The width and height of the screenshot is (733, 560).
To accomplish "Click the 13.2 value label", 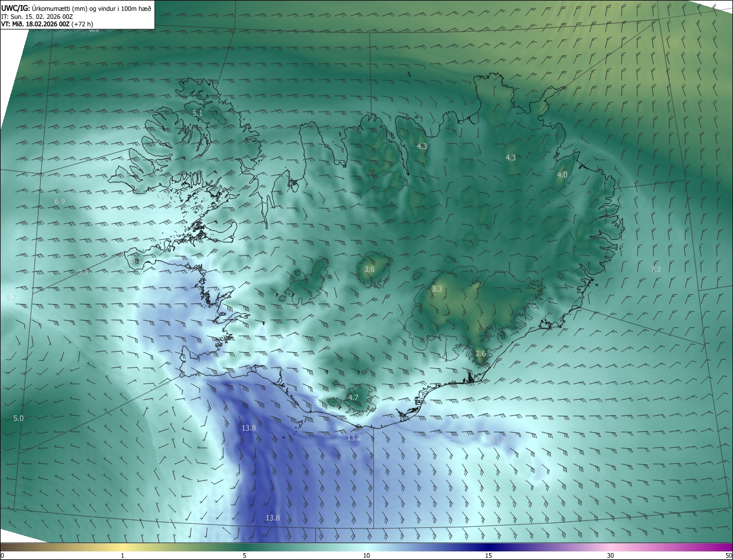I will click(354, 437).
